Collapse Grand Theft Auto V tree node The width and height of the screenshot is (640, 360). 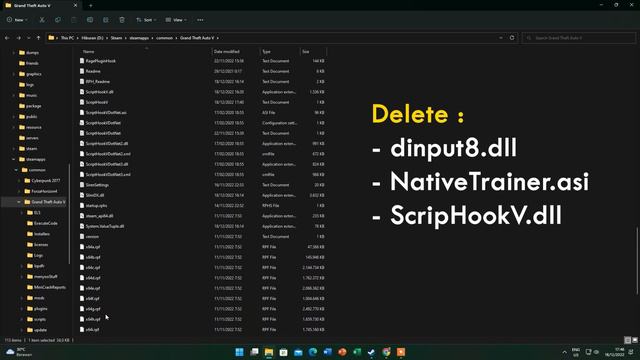(19, 202)
